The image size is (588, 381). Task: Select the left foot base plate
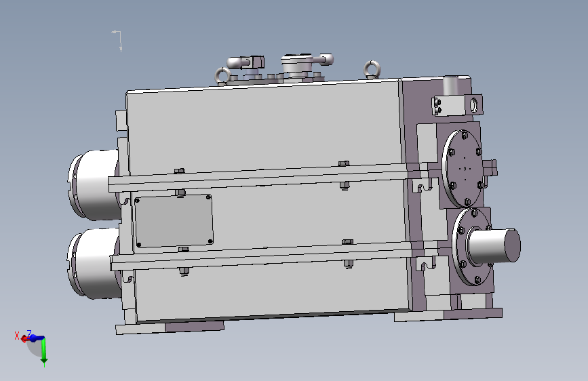coord(170,327)
